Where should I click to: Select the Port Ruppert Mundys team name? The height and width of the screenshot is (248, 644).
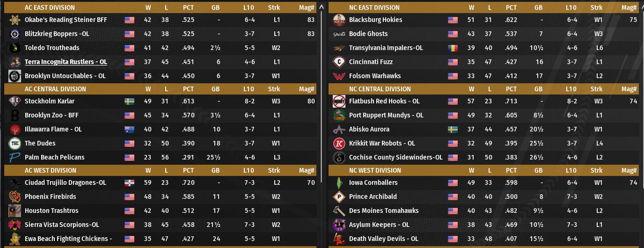386,116
